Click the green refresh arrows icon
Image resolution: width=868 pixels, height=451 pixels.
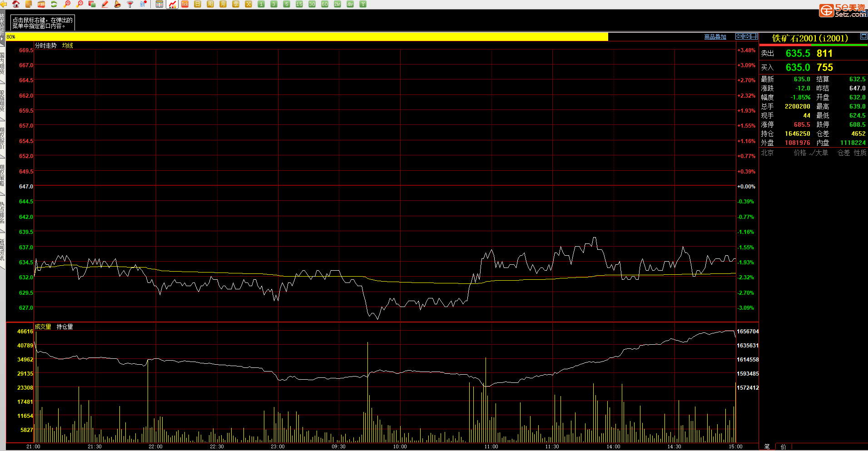(x=54, y=4)
